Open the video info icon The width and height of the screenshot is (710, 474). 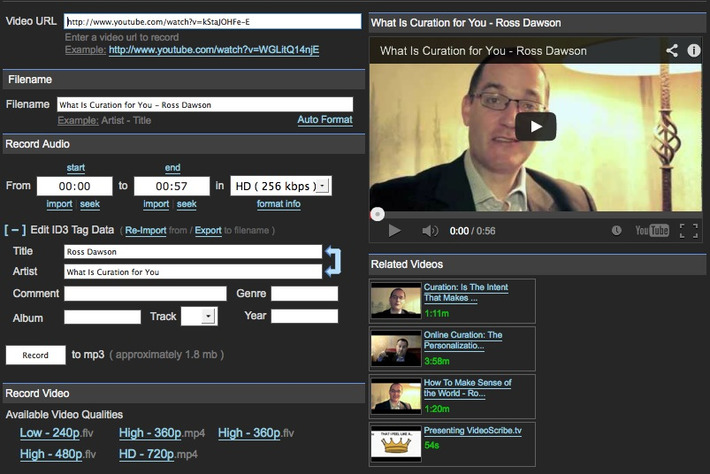point(693,50)
